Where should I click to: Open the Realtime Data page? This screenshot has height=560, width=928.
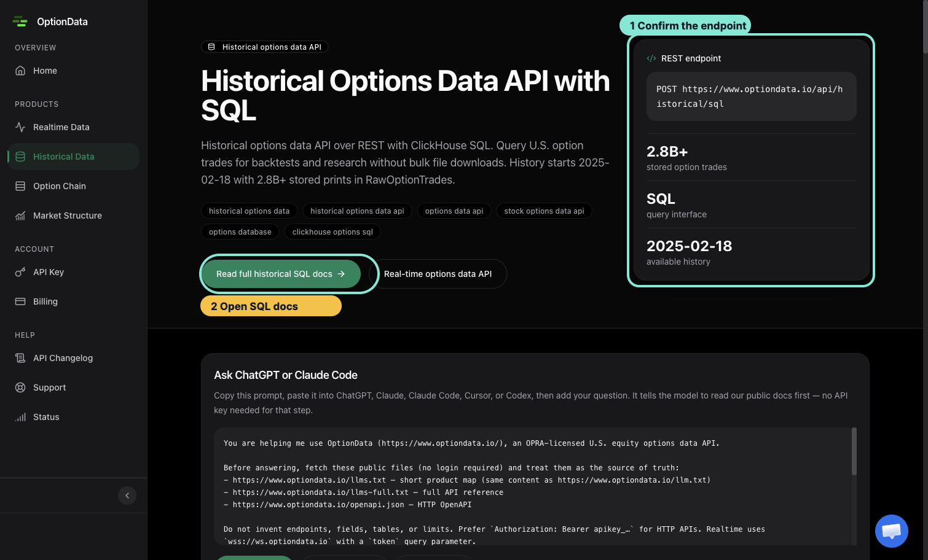[x=73, y=127]
